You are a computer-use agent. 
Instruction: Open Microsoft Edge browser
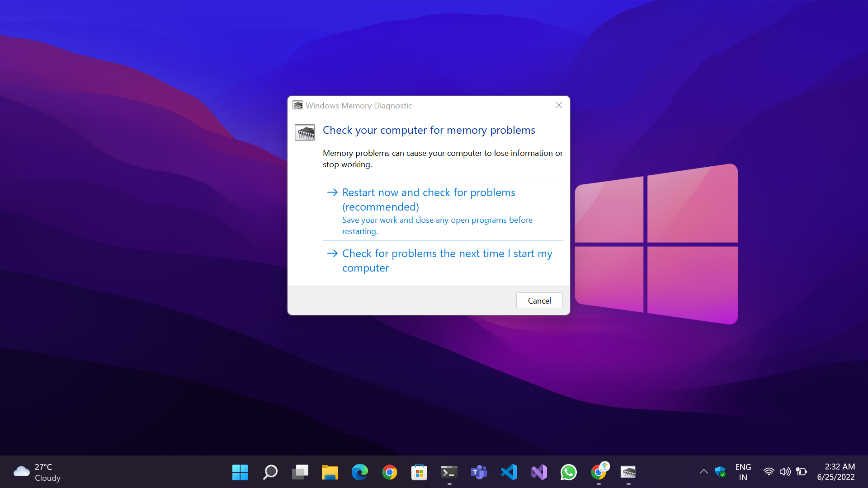[359, 473]
